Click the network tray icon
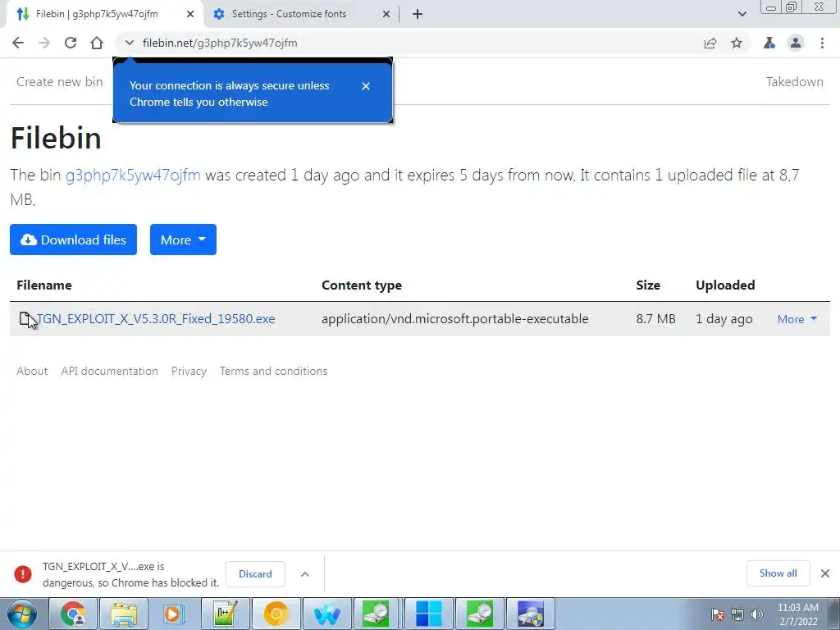The height and width of the screenshot is (630, 840). [x=737, y=614]
